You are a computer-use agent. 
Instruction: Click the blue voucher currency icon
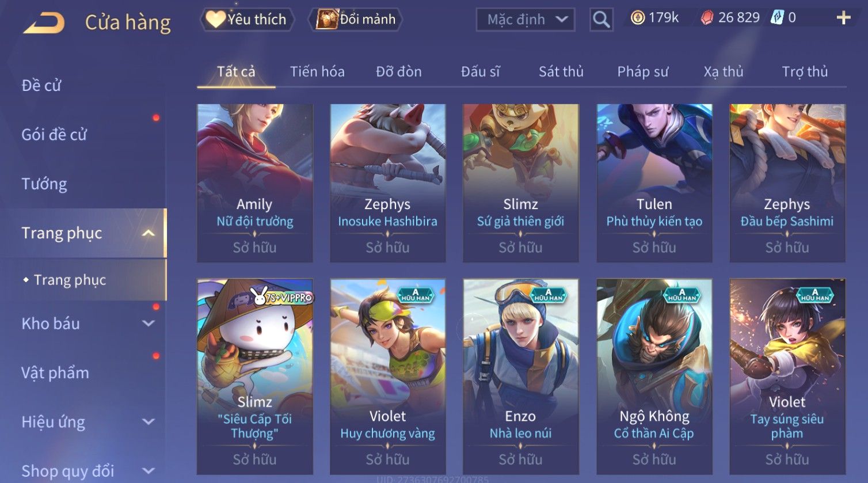(777, 18)
